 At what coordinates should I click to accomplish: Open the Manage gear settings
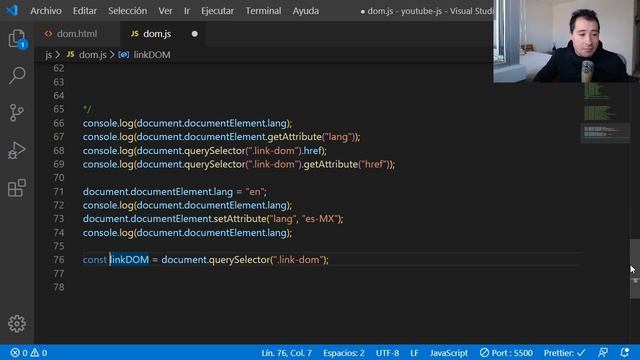point(17,324)
